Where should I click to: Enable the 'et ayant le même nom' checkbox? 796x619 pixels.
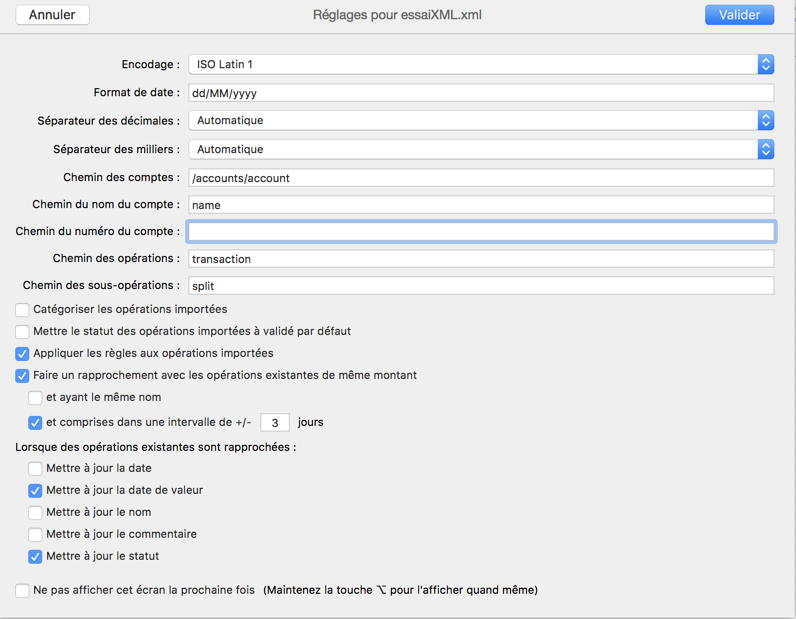pos(35,398)
